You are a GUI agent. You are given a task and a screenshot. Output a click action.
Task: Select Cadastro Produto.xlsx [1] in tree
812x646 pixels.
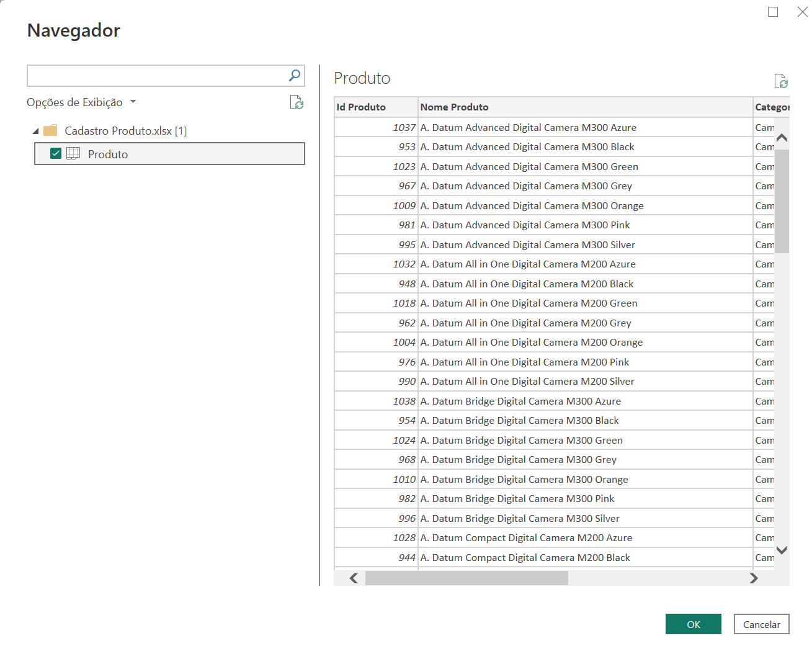click(x=126, y=131)
